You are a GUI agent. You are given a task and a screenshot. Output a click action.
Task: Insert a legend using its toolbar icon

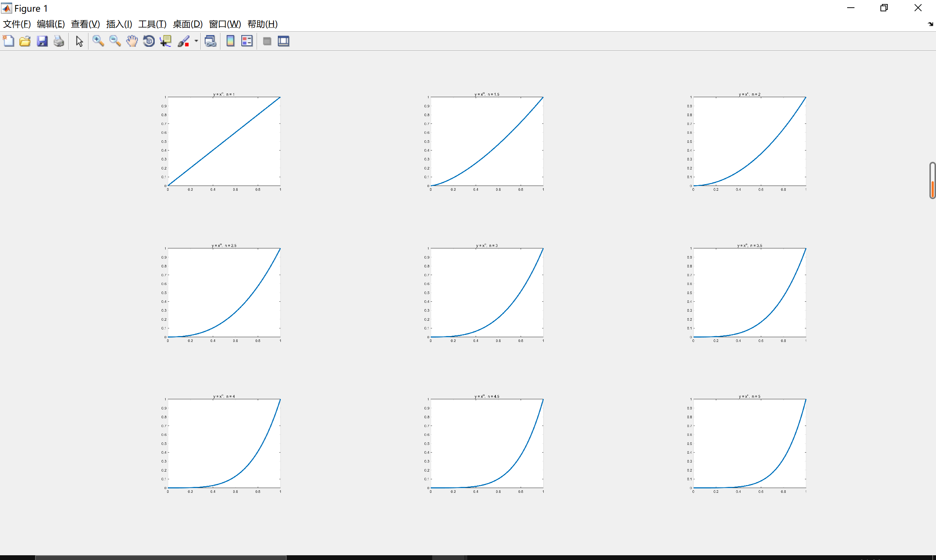[247, 41]
